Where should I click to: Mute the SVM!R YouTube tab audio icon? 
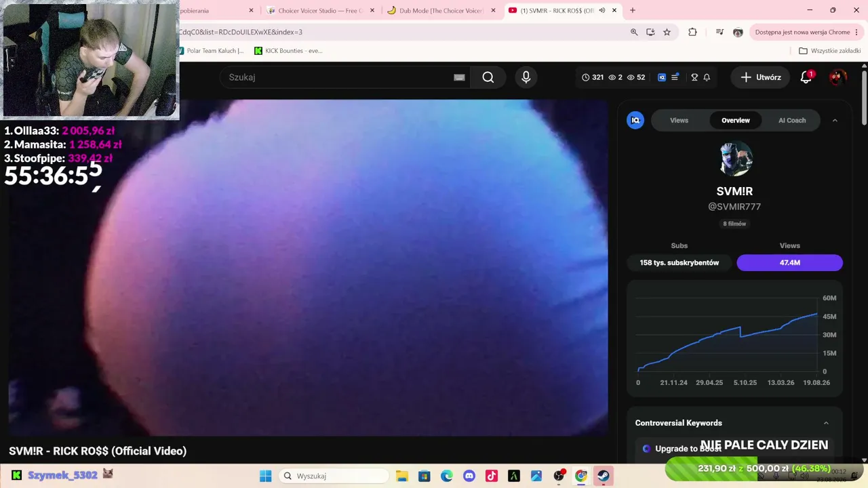601,10
